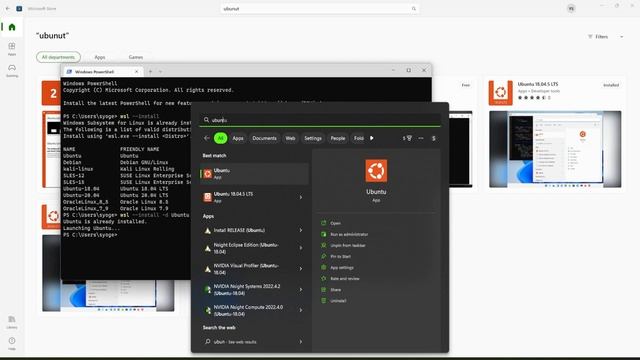This screenshot has height=360, width=640.
Task: Go back in Windows search panel
Action: (207, 138)
